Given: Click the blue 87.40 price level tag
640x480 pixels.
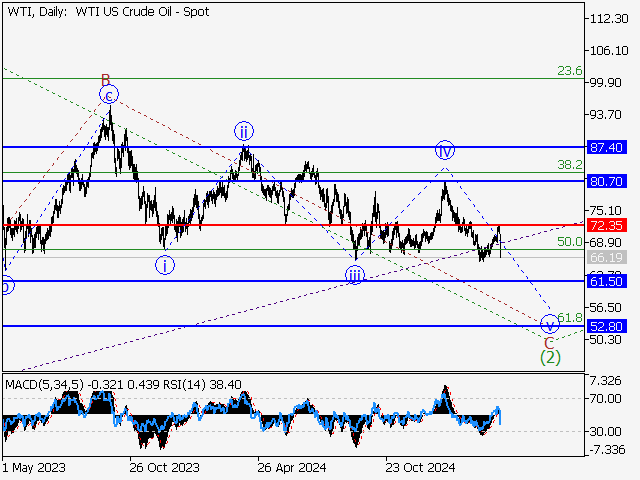Looking at the screenshot, I should 606,147.
